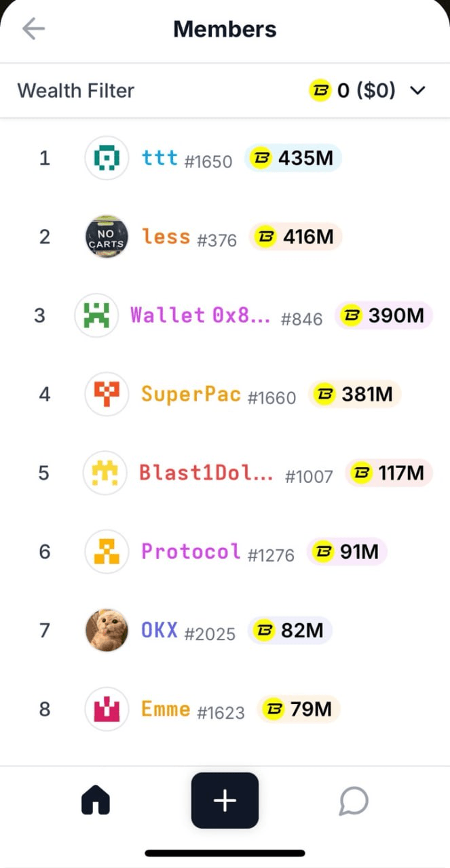The height and width of the screenshot is (868, 450).
Task: Open the ttt member name
Action: [x=160, y=158]
